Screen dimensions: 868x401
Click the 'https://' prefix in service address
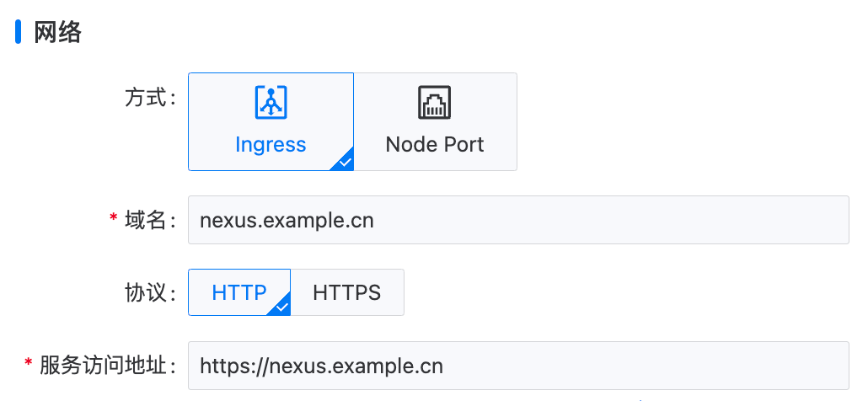(x=231, y=366)
